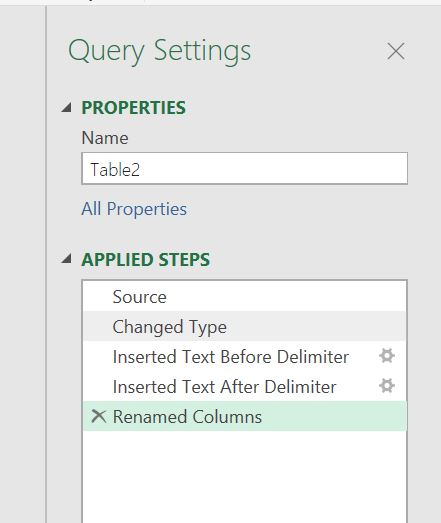This screenshot has height=523, width=441.
Task: Click the Name label above Table2 field
Action: coord(105,138)
